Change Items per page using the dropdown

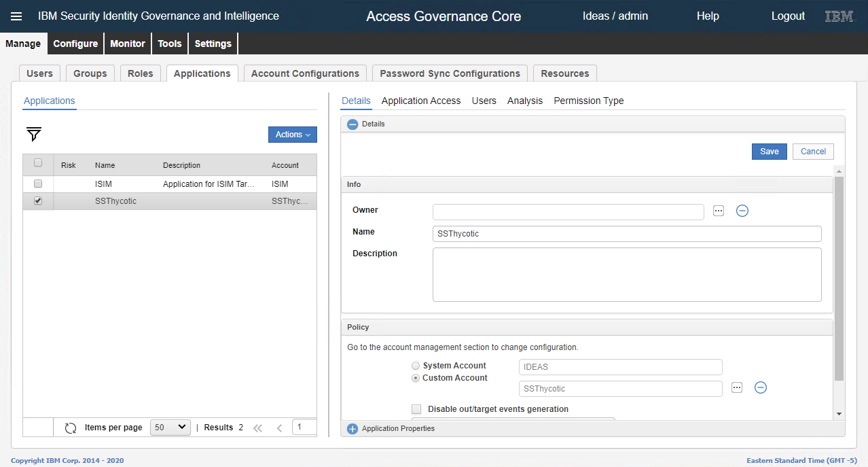pyautogui.click(x=170, y=427)
